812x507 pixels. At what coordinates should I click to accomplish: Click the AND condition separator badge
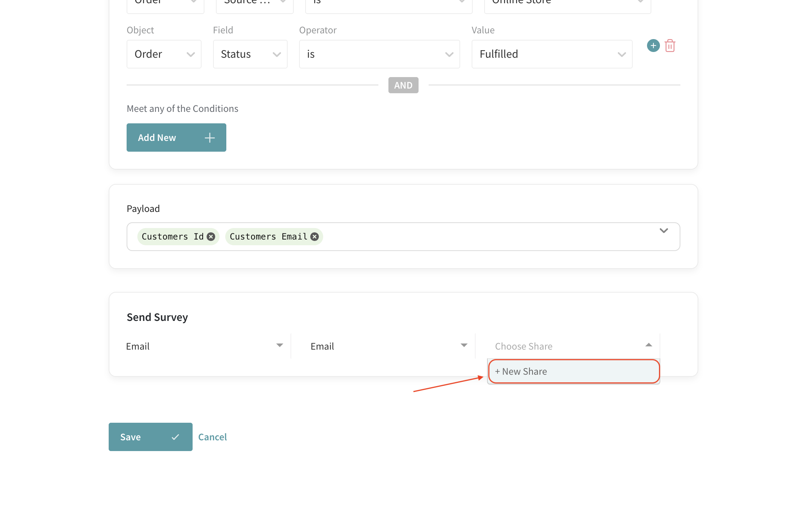click(403, 85)
